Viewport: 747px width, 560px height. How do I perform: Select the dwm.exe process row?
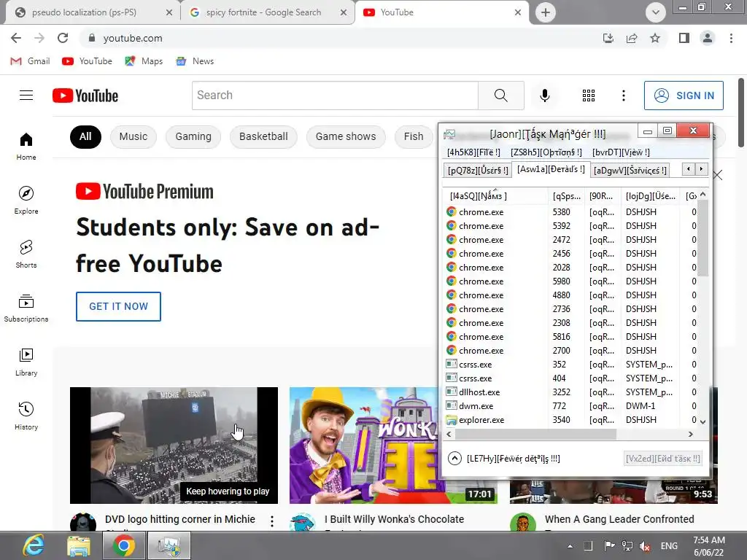(x=571, y=406)
